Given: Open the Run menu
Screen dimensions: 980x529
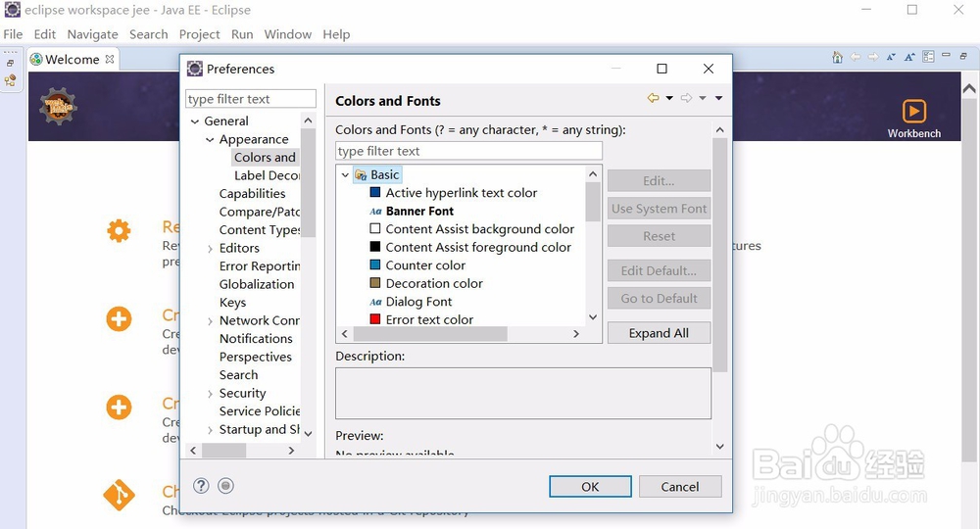Looking at the screenshot, I should click(x=242, y=34).
